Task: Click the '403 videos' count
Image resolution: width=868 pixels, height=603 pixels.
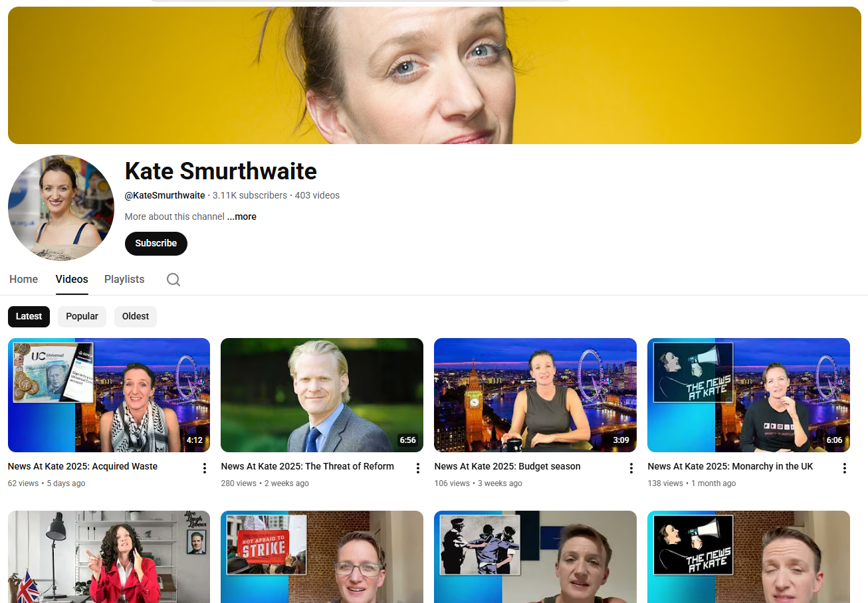Action: (317, 195)
